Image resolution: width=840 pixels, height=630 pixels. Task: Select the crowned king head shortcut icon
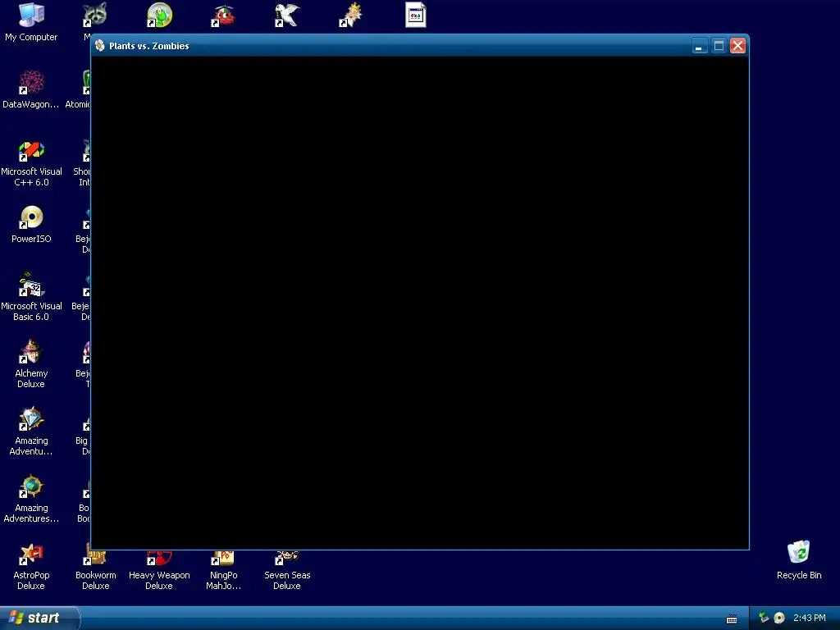click(x=351, y=15)
